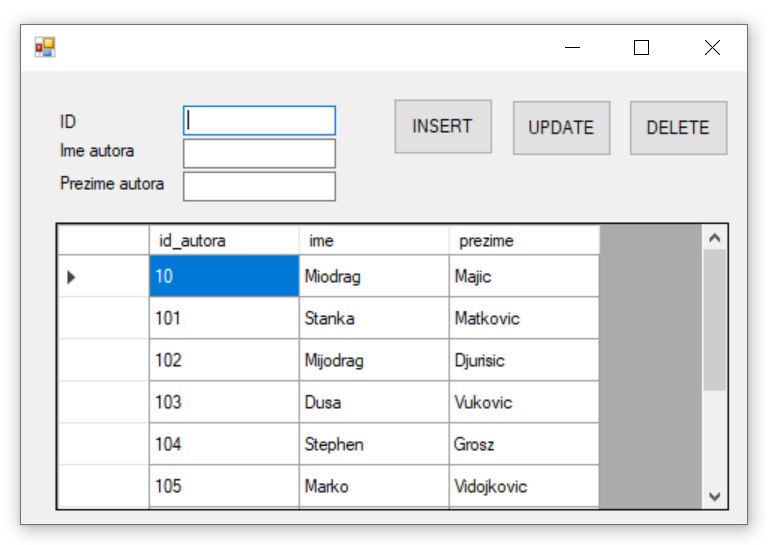Click the Ime autora input box

(259, 153)
